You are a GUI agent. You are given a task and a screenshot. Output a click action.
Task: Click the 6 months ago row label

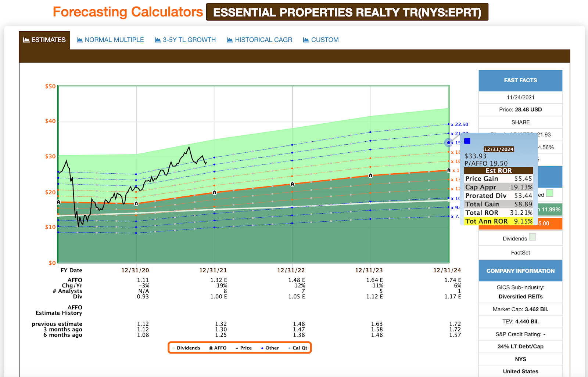(63, 335)
